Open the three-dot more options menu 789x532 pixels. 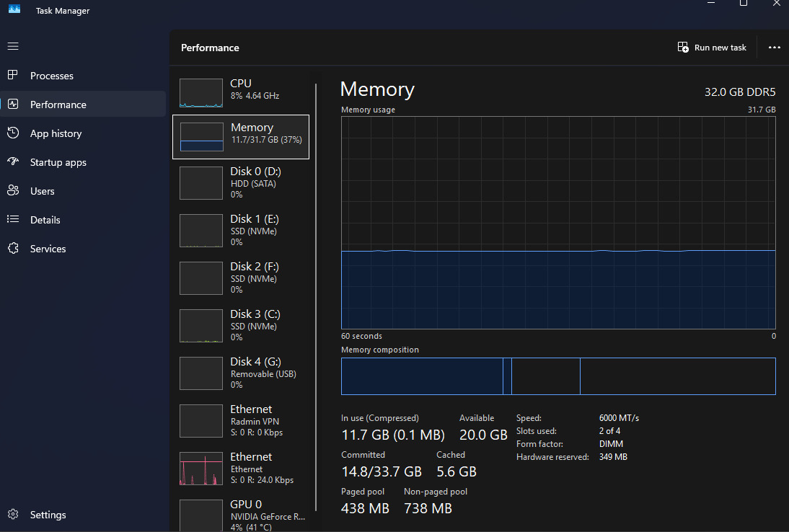[775, 48]
